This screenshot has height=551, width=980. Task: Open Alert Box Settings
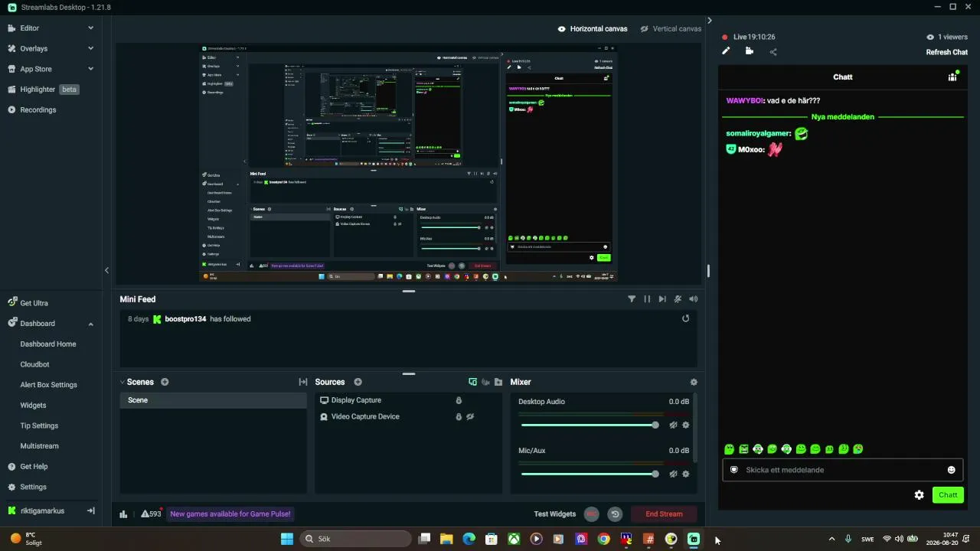(x=48, y=385)
